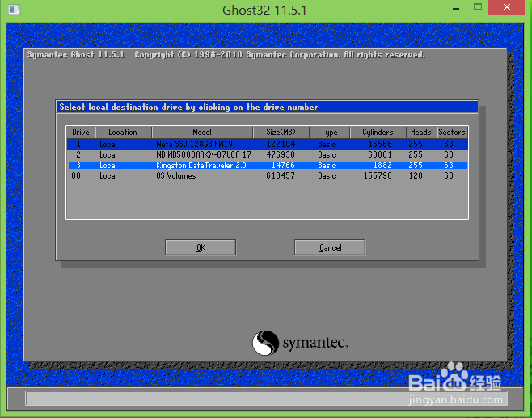Click the 14766 size value
Screen dimensions: 532x418
point(283,165)
